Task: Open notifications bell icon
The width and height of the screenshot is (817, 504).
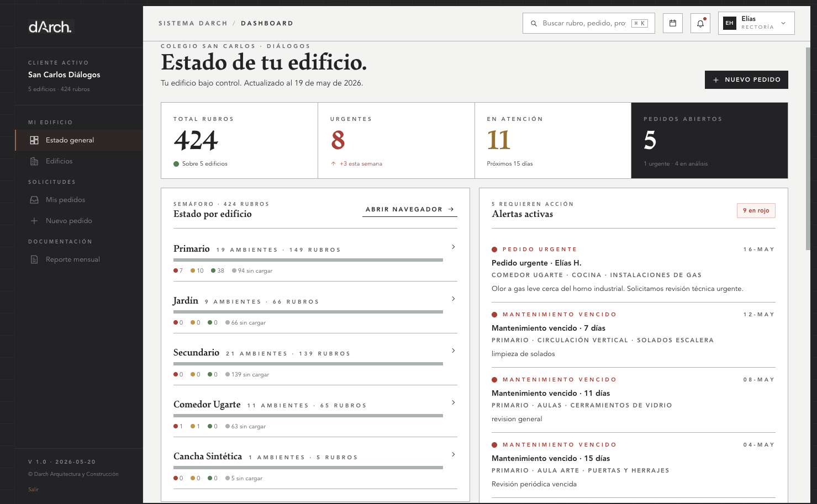Action: [700, 23]
